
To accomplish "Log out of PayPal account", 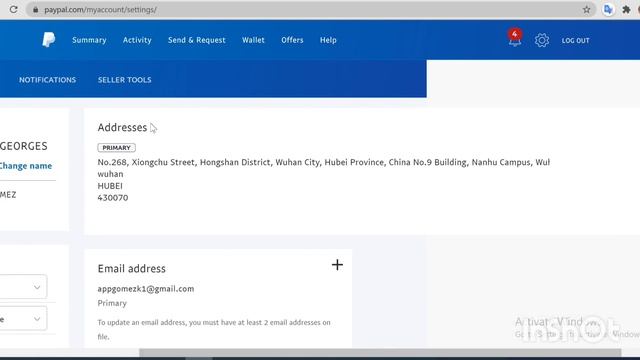I will pos(576,40).
